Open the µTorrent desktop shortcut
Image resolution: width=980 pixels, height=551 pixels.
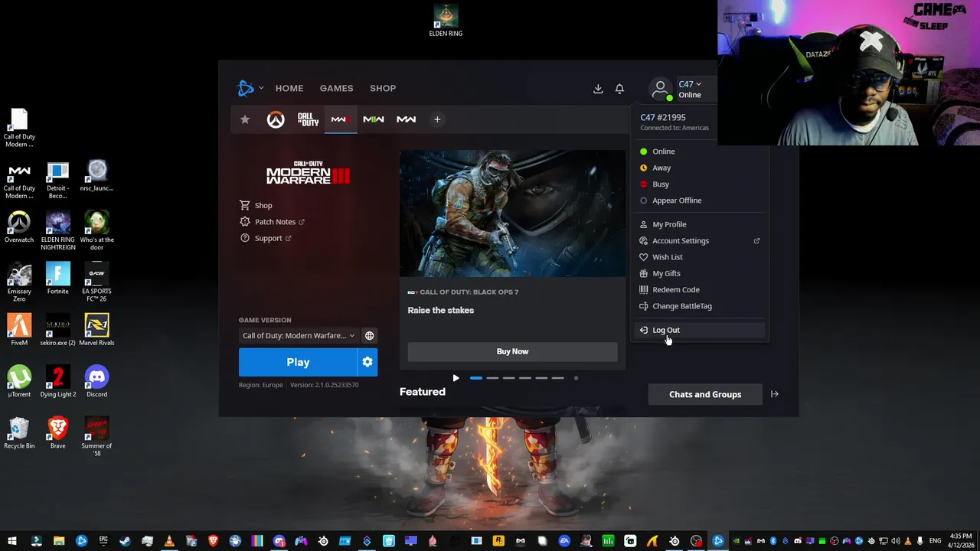click(x=19, y=381)
